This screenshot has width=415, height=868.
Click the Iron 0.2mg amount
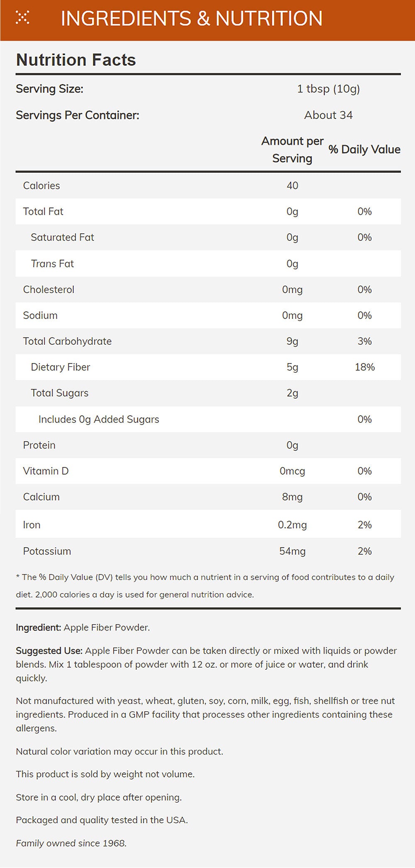(x=292, y=525)
